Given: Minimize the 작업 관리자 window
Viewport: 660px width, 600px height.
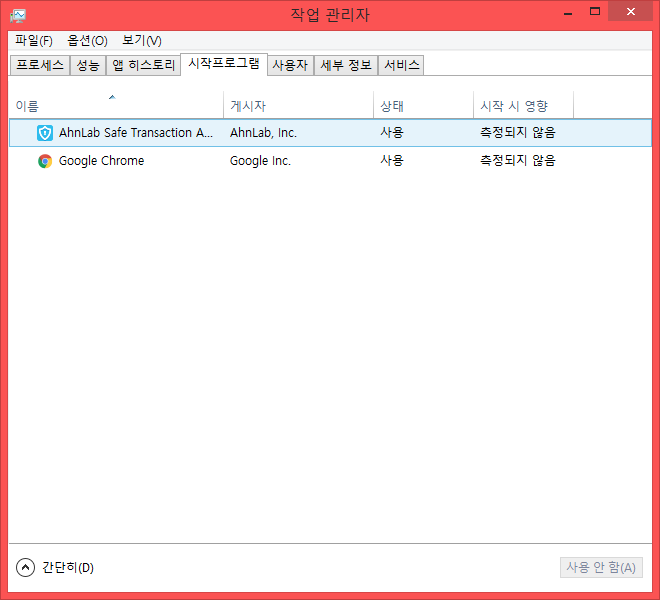Looking at the screenshot, I should coord(568,13).
